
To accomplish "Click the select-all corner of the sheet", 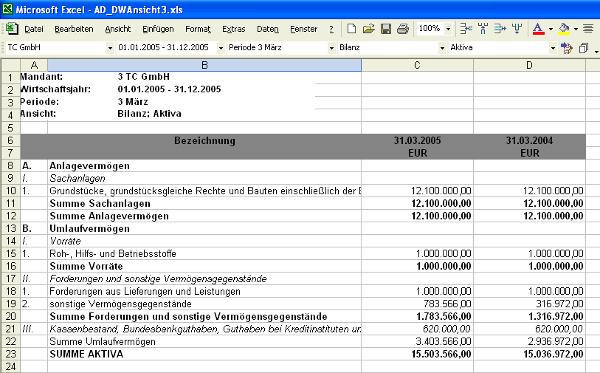I will [x=11, y=65].
